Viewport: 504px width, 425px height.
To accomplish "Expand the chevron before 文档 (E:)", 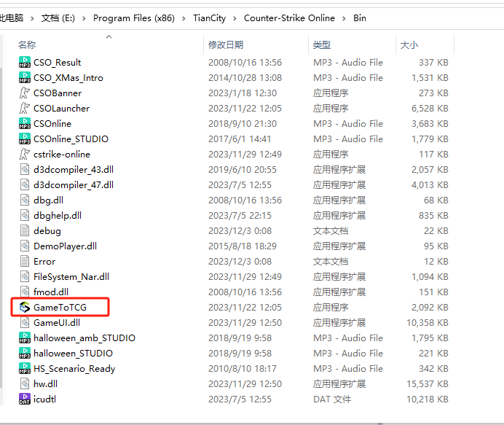I will [32, 18].
